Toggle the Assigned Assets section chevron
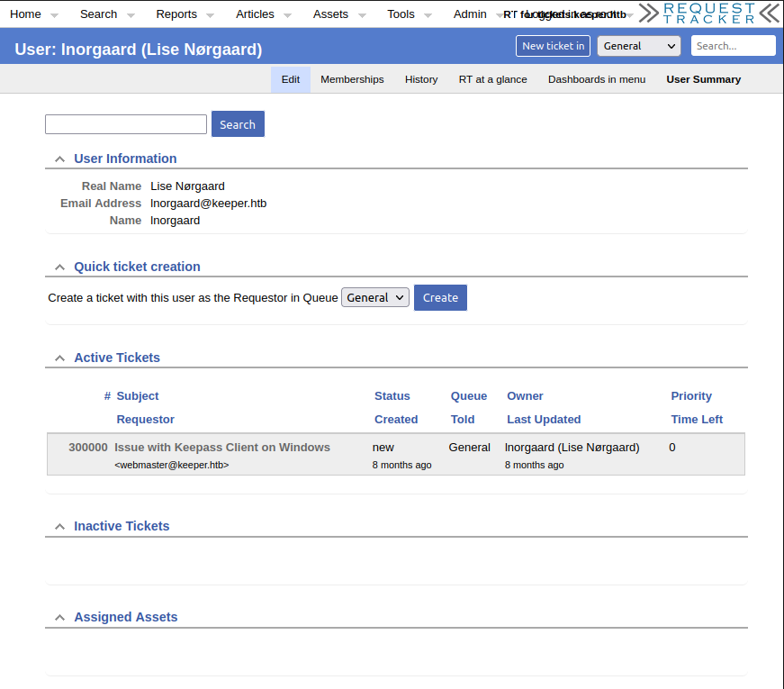This screenshot has width=784, height=689. (x=59, y=618)
